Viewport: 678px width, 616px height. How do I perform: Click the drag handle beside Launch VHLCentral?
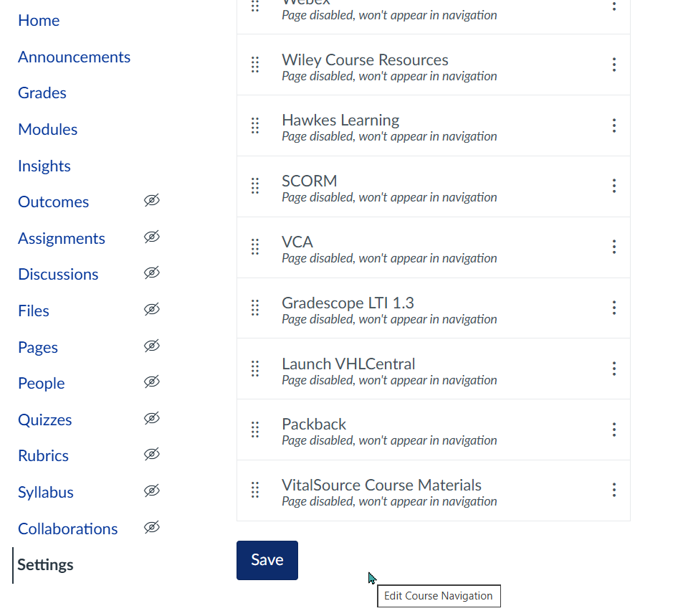click(255, 368)
